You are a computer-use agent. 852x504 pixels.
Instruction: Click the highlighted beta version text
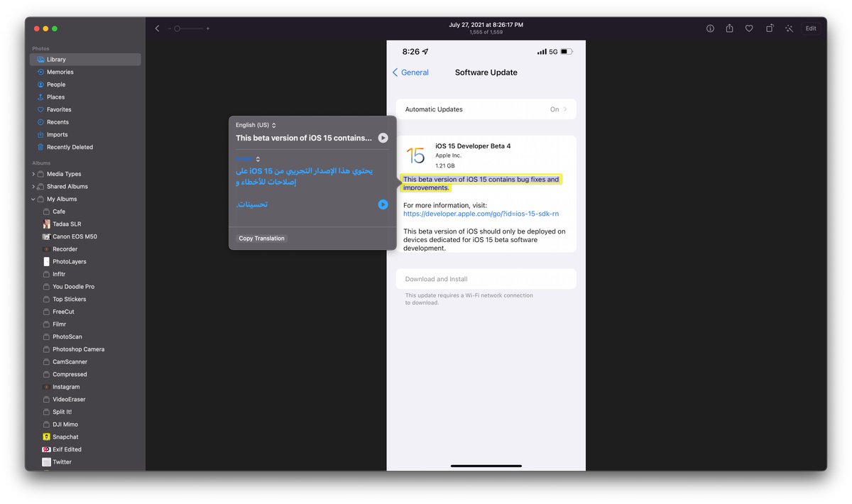[481, 183]
